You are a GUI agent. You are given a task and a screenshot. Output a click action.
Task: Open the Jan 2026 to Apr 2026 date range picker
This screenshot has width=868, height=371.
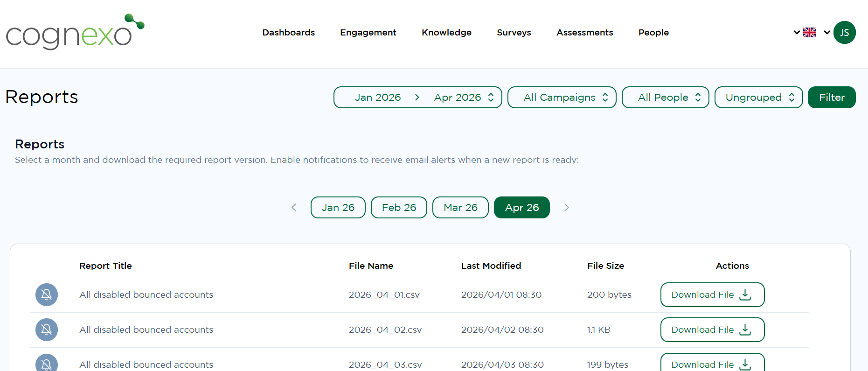(x=417, y=98)
